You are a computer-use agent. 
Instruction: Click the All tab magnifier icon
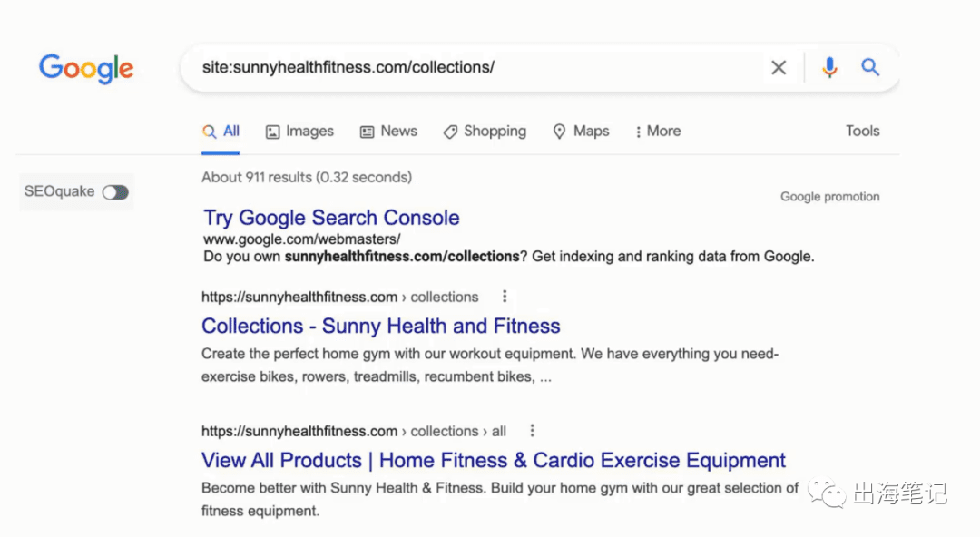click(210, 132)
